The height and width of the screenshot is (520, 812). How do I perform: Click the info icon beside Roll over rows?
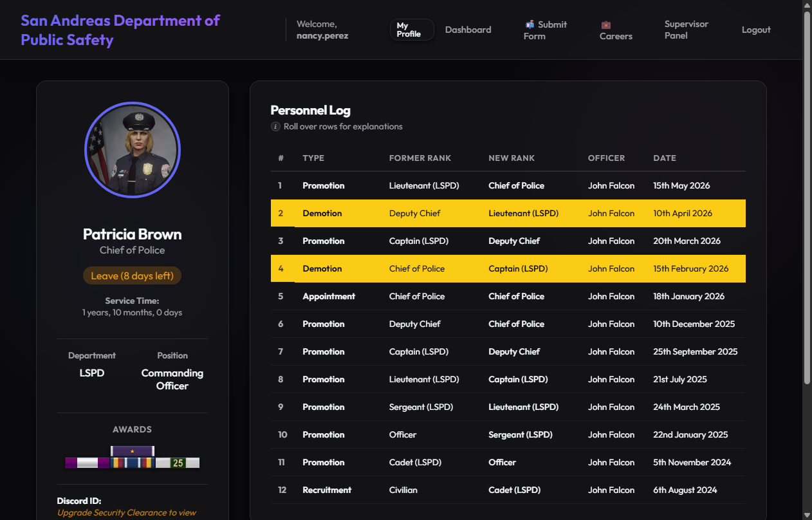[275, 127]
